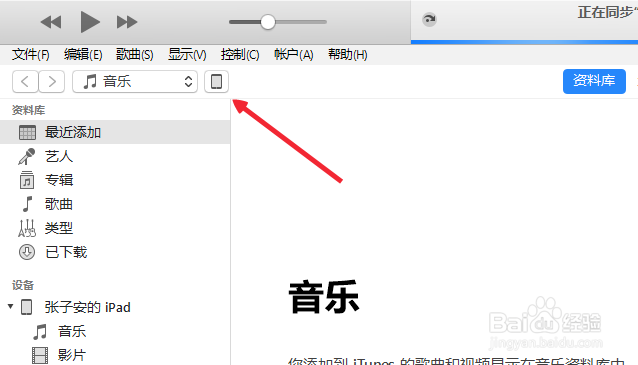Open the 帐户(A) menu
Image resolution: width=638 pixels, height=365 pixels.
(293, 55)
